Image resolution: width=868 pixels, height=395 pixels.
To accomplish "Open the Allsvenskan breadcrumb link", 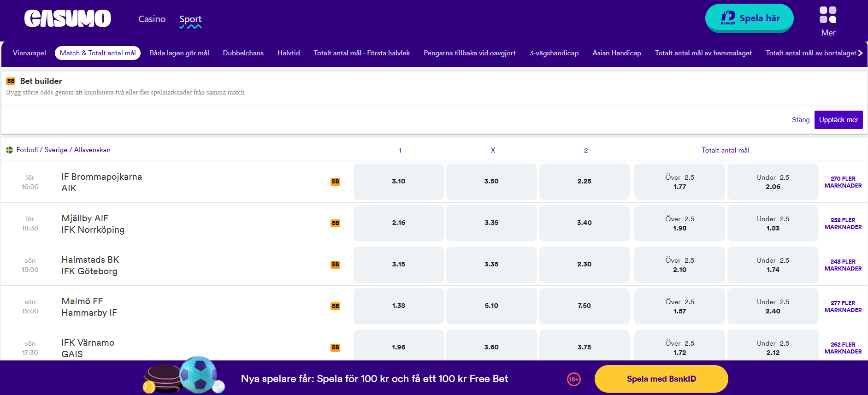I will click(x=92, y=150).
